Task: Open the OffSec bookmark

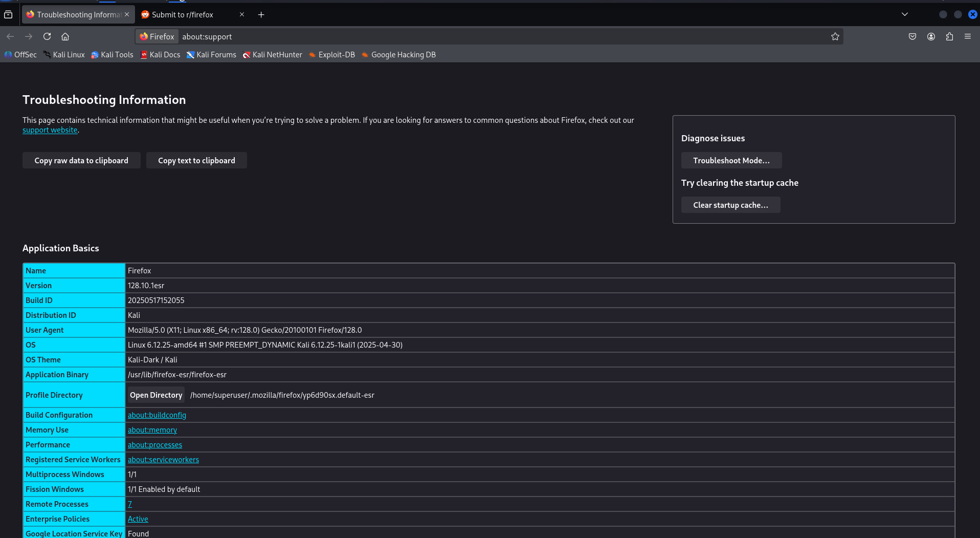Action: coord(21,55)
